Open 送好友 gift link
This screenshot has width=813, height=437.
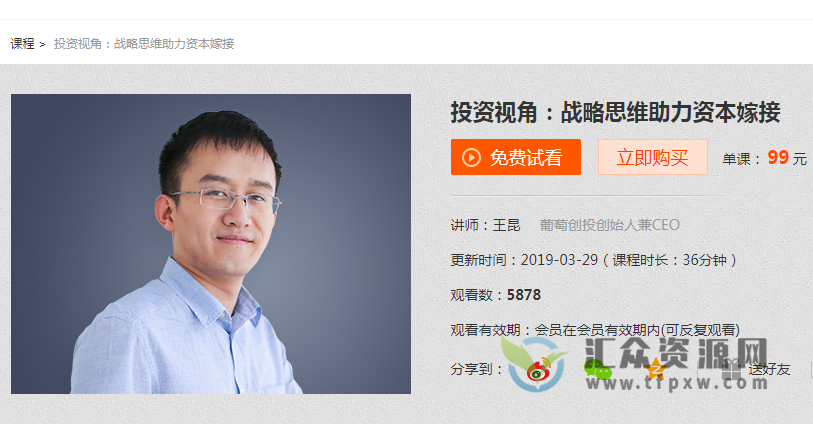tap(769, 369)
